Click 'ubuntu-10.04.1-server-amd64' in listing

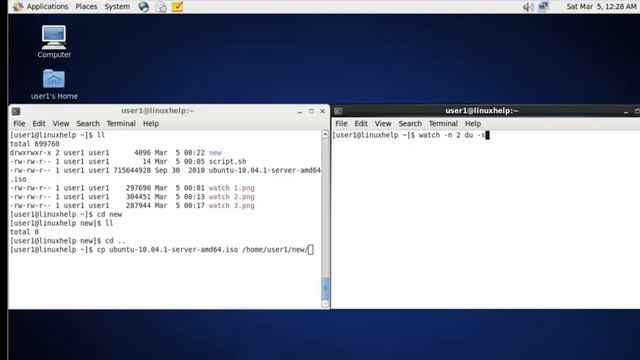[264, 170]
